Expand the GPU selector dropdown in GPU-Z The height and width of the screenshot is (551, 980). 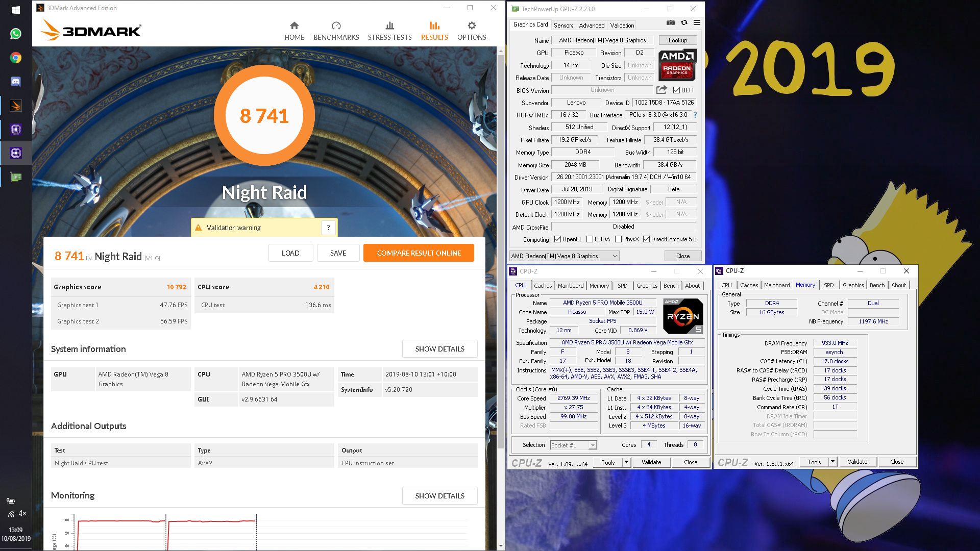[x=615, y=256]
